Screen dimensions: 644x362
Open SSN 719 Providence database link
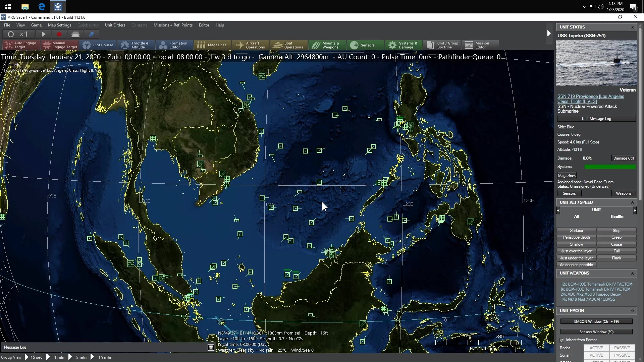click(x=591, y=99)
